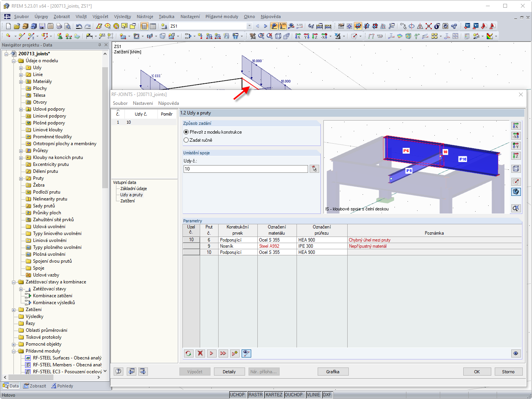Click the pick node cursor button beside node field

point(315,169)
